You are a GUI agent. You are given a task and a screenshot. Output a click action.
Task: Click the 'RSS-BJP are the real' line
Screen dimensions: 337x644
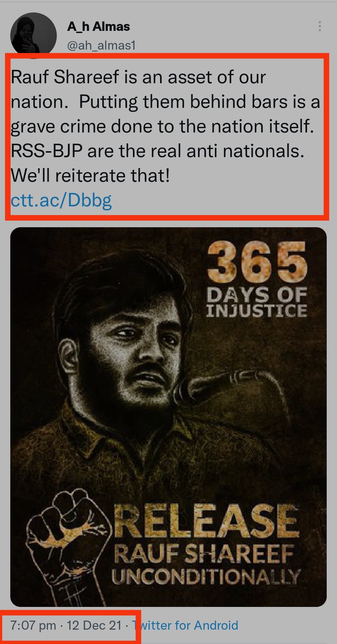point(157,151)
